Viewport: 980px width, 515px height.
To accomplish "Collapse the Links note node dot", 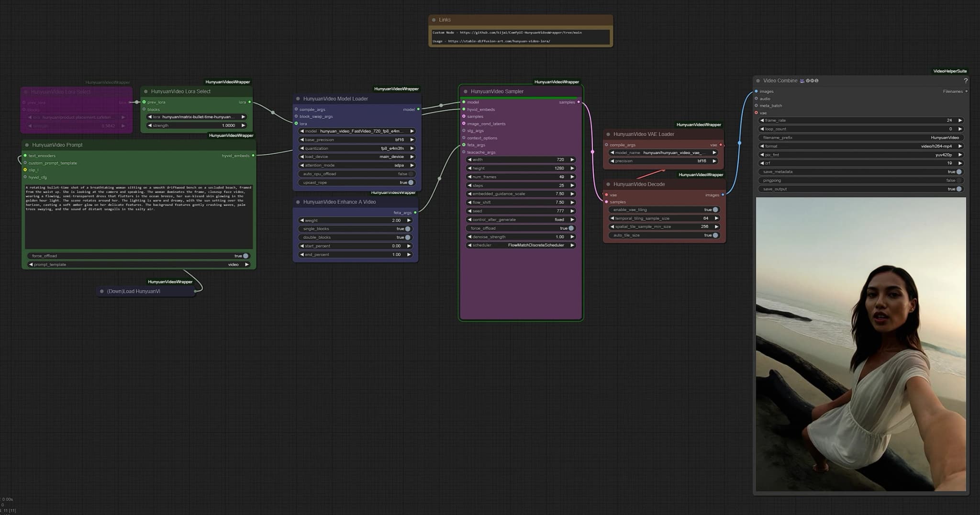I will pos(434,20).
